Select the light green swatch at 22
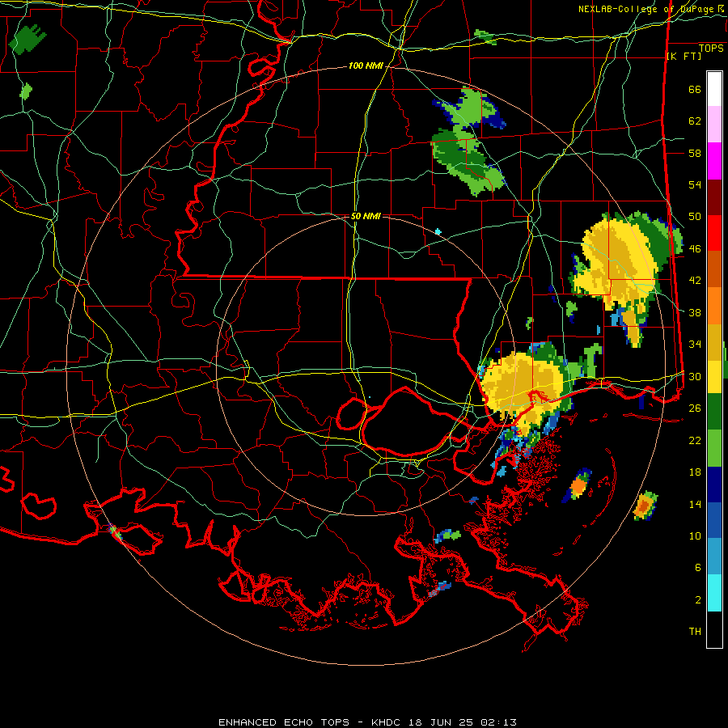The width and height of the screenshot is (728, 728). pos(714,448)
